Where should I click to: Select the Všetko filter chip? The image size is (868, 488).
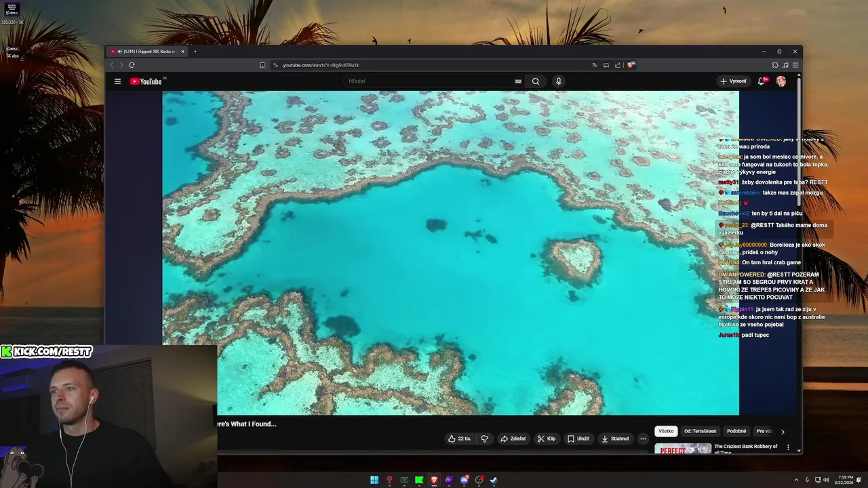667,431
